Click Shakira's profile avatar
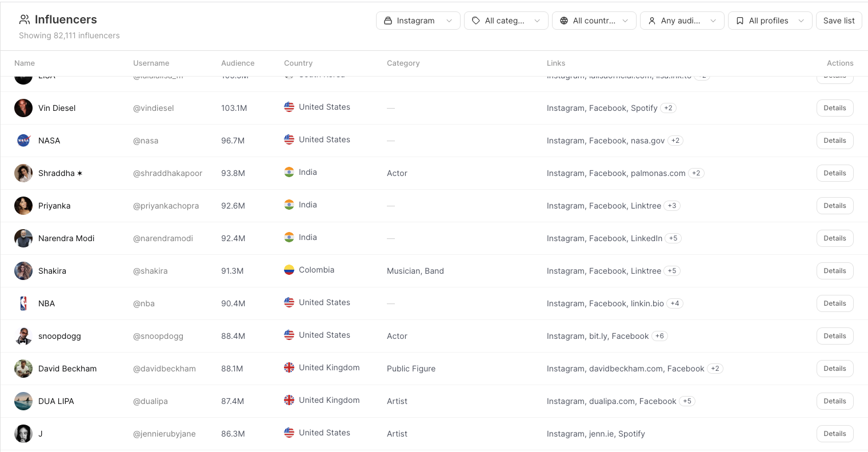This screenshot has height=452, width=868. pos(23,271)
